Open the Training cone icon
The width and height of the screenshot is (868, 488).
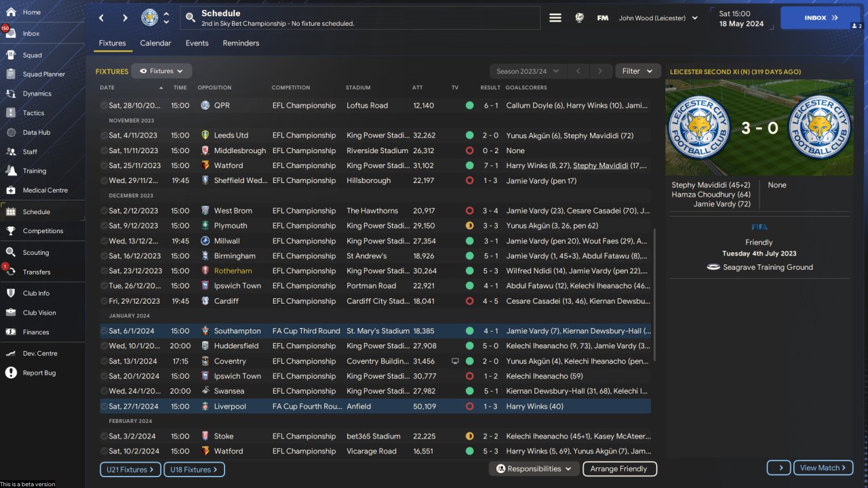point(11,171)
